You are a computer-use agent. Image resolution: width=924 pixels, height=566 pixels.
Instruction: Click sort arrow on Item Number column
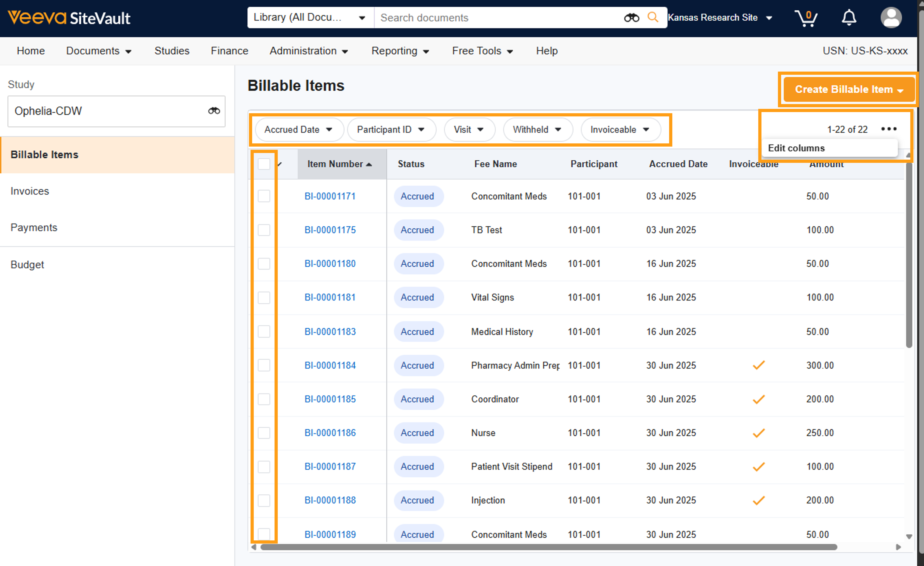(x=369, y=165)
